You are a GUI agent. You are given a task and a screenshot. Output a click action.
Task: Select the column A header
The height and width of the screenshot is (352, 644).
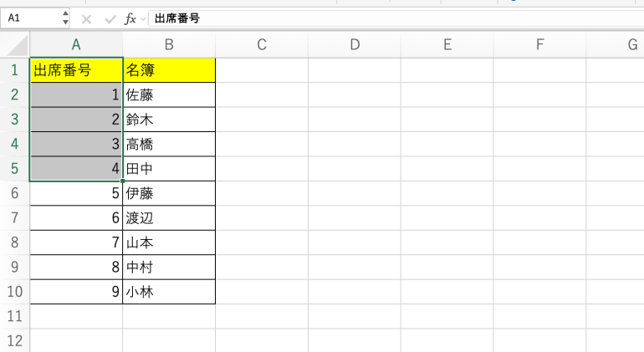pos(76,45)
